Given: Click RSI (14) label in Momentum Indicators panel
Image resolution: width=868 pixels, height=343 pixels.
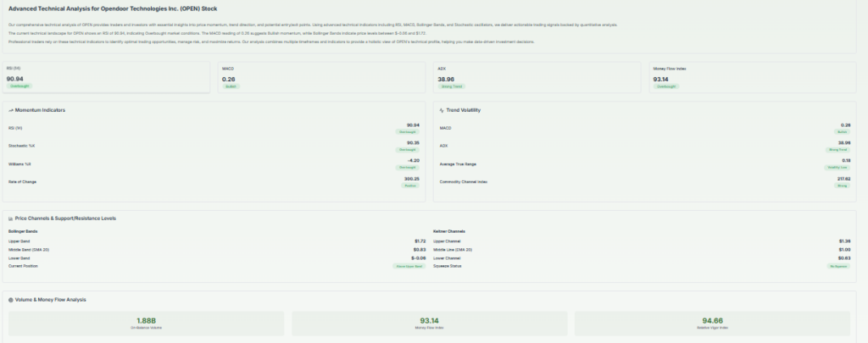Looking at the screenshot, I should click(16, 129).
